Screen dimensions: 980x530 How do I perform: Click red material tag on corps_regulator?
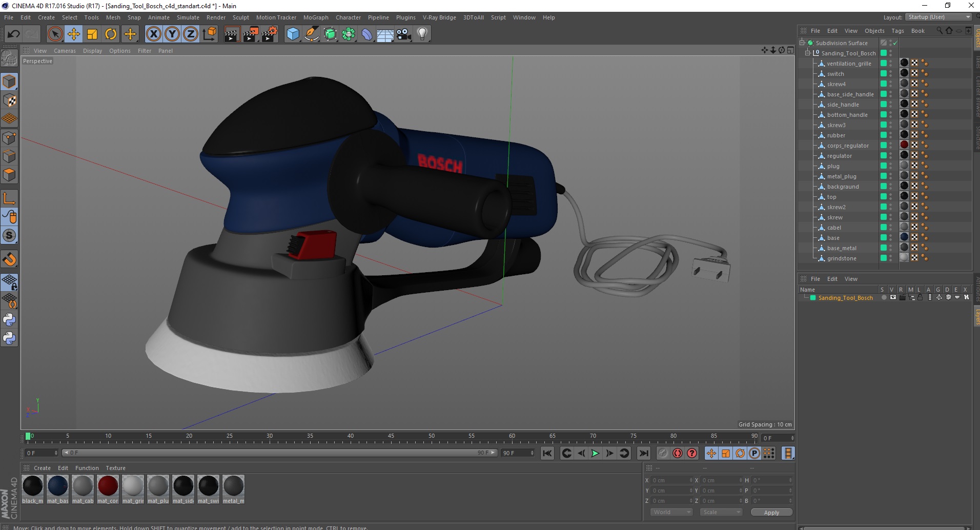pos(904,145)
